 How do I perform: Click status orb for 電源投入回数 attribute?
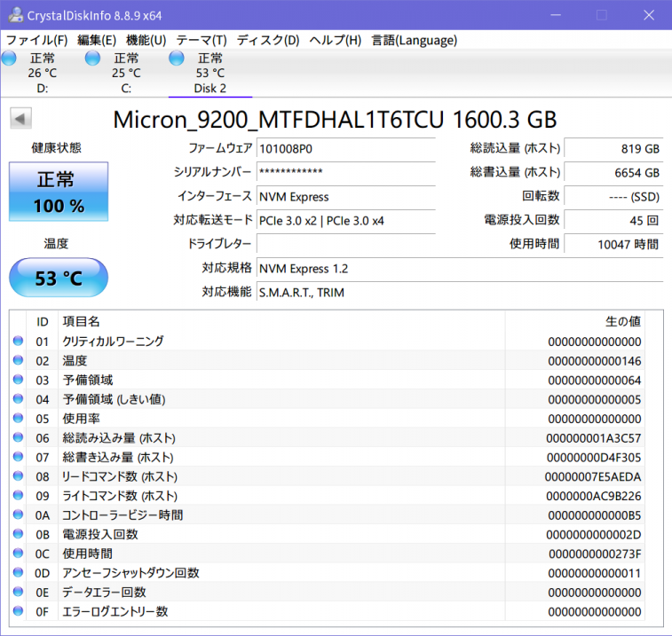pos(19,535)
